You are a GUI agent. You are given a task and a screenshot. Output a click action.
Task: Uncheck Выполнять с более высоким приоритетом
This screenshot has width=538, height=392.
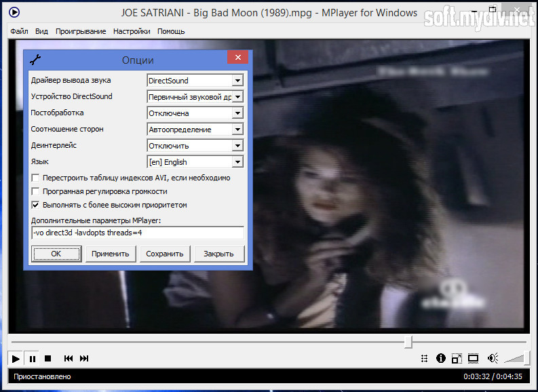[35, 205]
